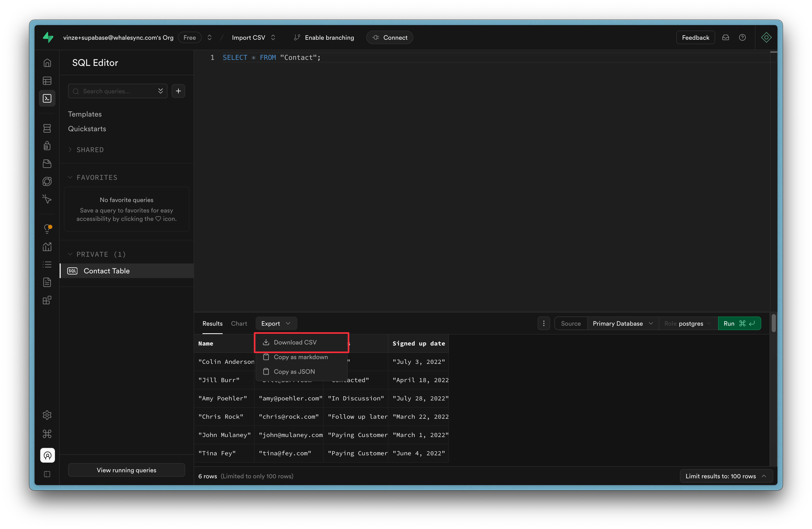Open the Integrations blocks icon
Viewport: 812px width, 529px height.
(x=47, y=300)
